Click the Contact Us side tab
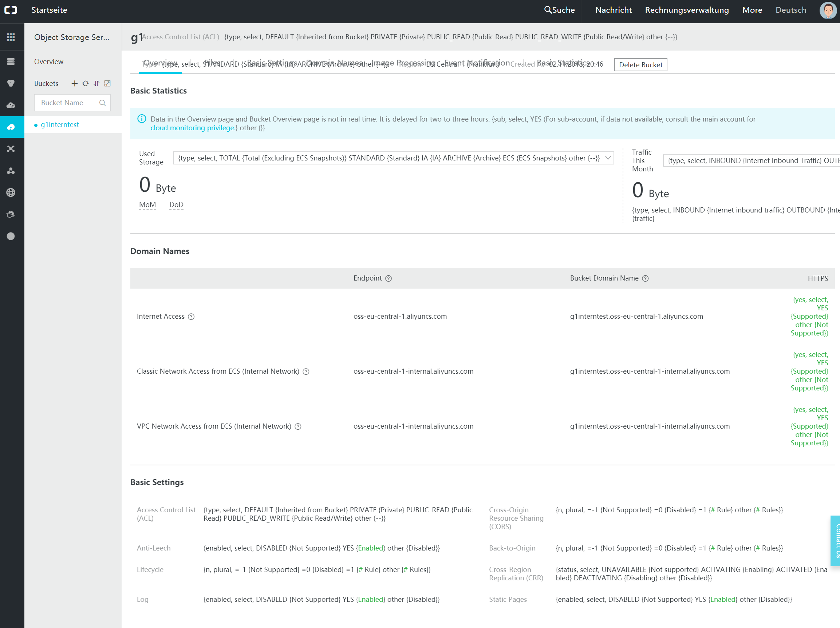The width and height of the screenshot is (840, 628). coord(835,541)
